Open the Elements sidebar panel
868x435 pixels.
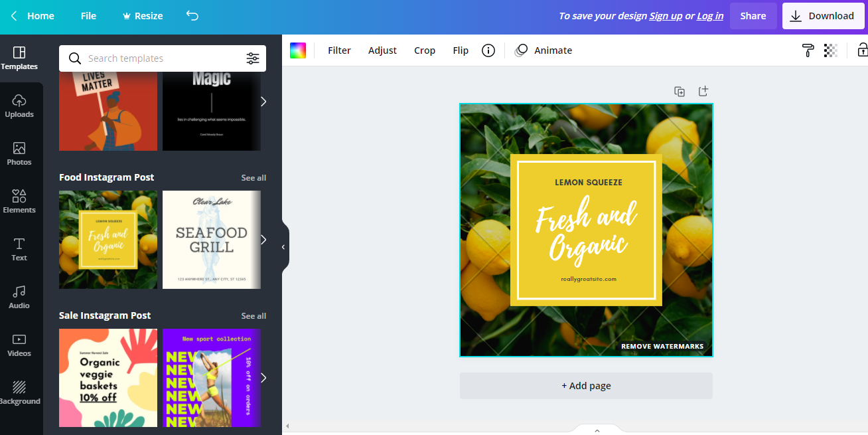click(x=19, y=202)
